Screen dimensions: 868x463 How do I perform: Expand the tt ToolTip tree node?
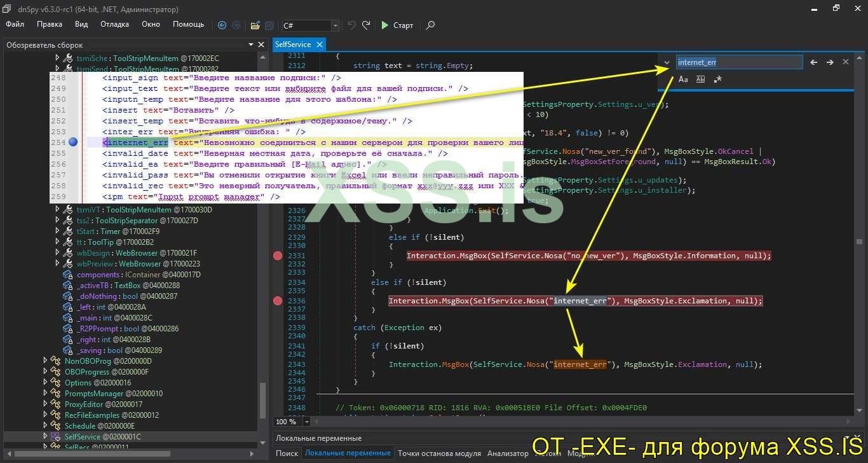(57, 242)
